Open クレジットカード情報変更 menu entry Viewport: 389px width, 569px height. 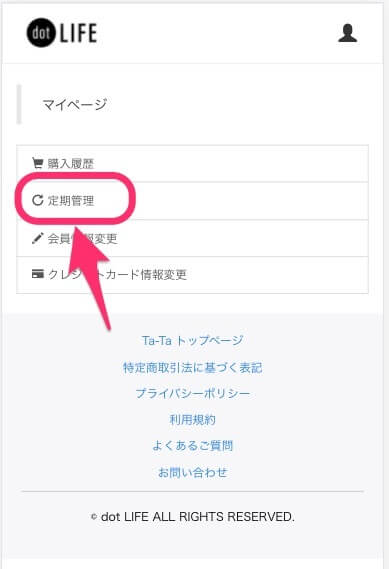click(192, 275)
